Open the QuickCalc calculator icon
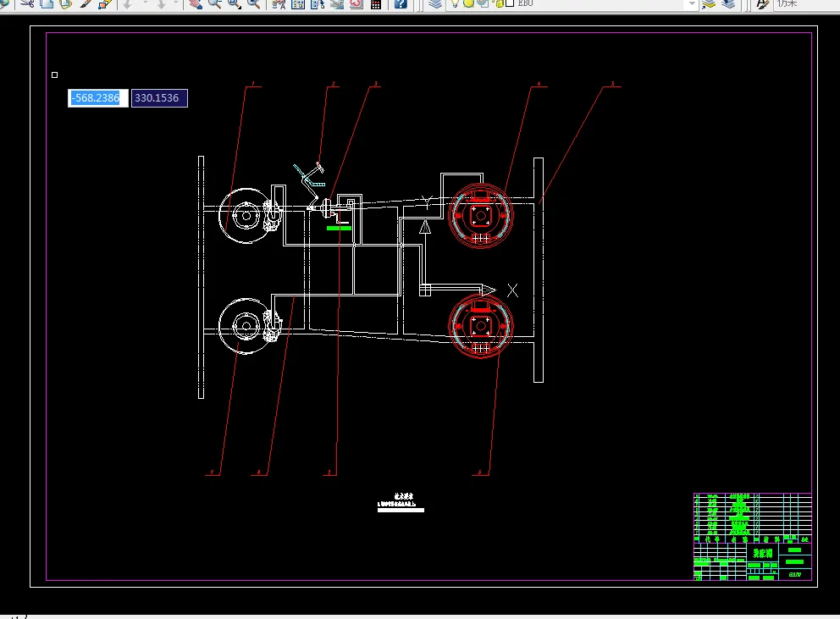The height and width of the screenshot is (619, 840). pos(376,3)
